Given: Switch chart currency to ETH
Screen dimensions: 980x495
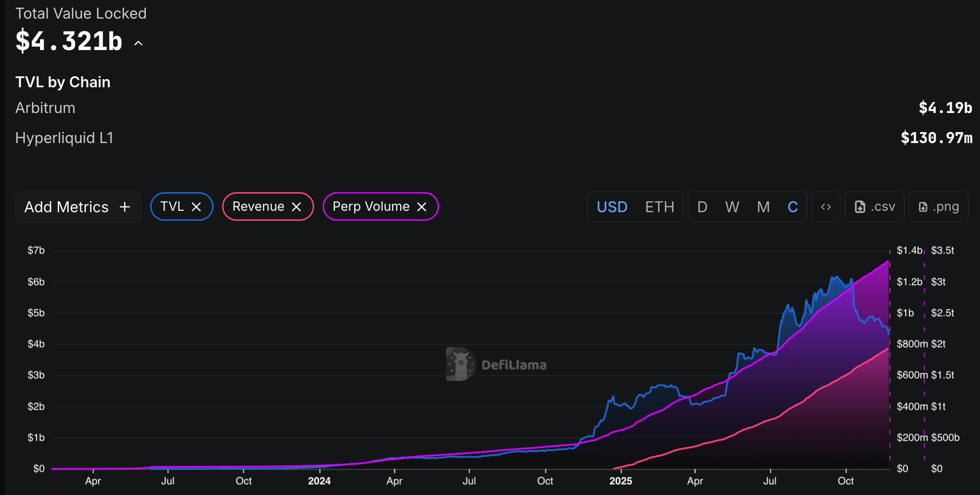Looking at the screenshot, I should coord(659,207).
